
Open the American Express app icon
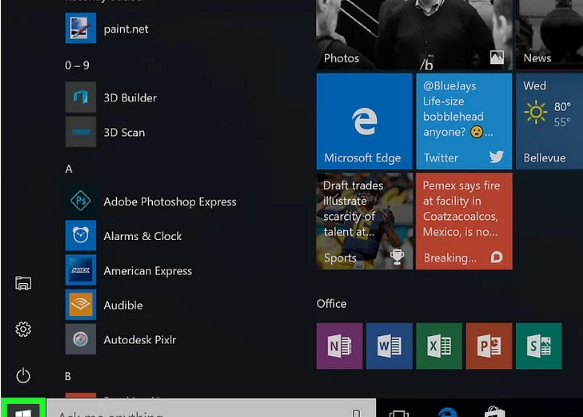(81, 270)
